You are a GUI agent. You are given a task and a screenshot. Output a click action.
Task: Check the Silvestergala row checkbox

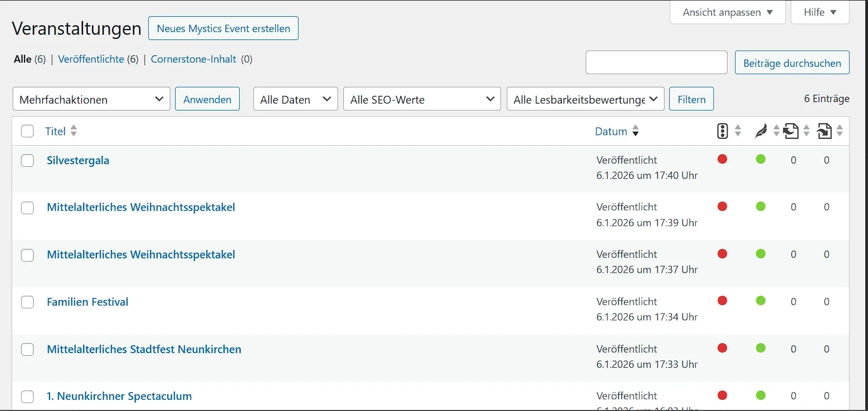(27, 161)
